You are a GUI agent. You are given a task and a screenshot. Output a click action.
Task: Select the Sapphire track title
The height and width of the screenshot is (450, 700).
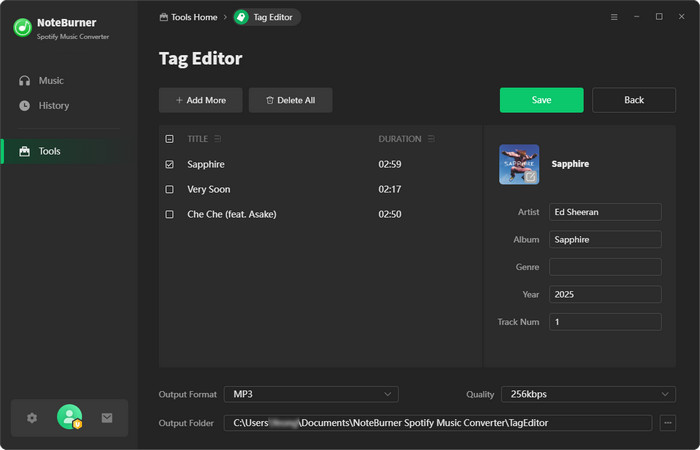tap(206, 164)
